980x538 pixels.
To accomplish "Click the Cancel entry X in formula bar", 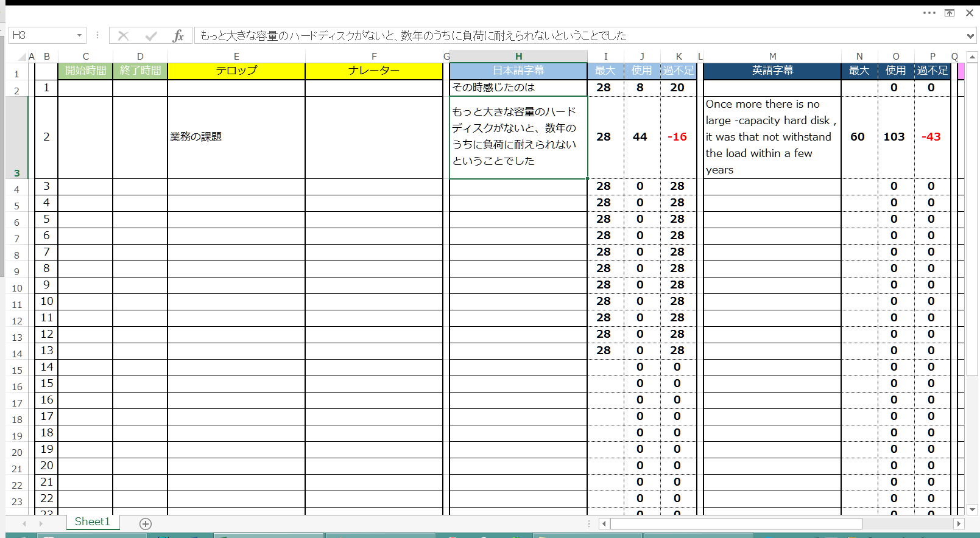I will click(x=124, y=36).
